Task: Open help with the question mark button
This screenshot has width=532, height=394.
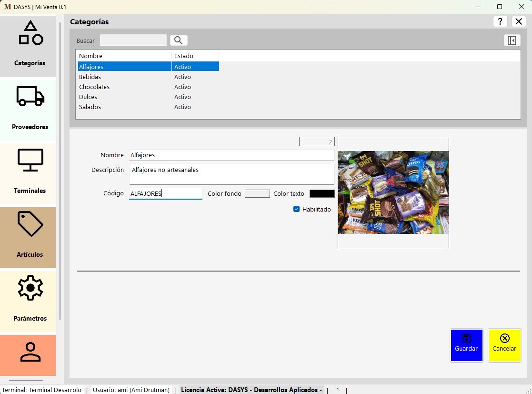Action: coord(500,21)
